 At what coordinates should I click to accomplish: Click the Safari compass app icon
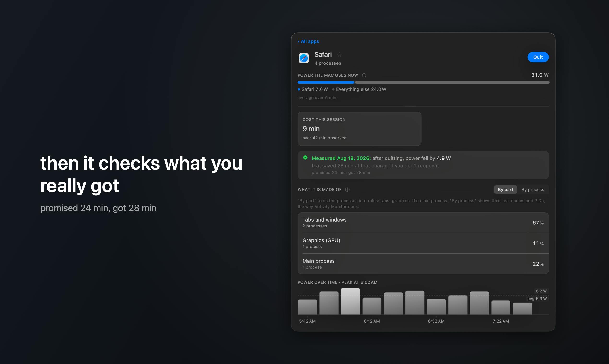[x=304, y=58]
